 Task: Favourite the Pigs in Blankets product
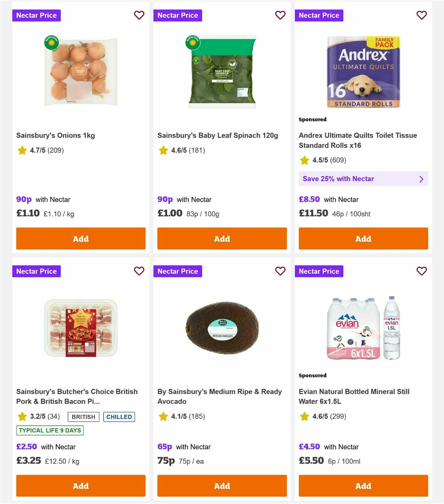pyautogui.click(x=139, y=271)
